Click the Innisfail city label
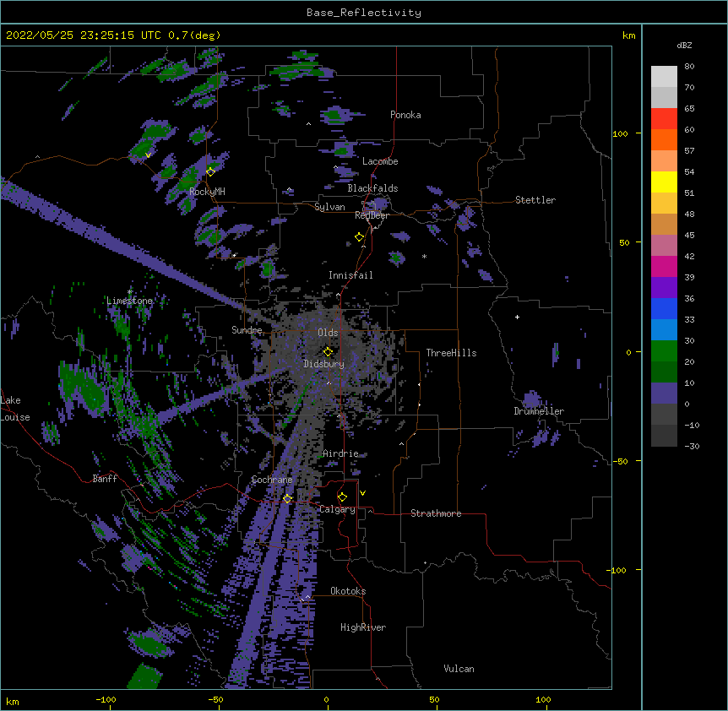 tap(350, 275)
